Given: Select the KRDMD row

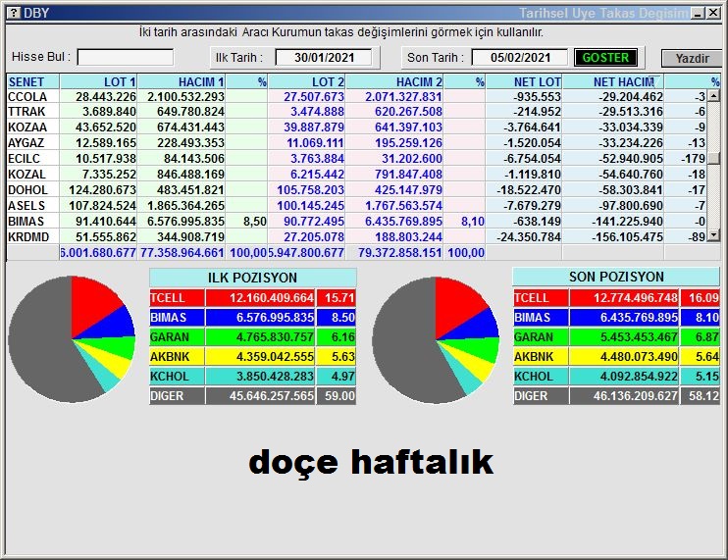Looking at the screenshot, I should tap(356, 237).
